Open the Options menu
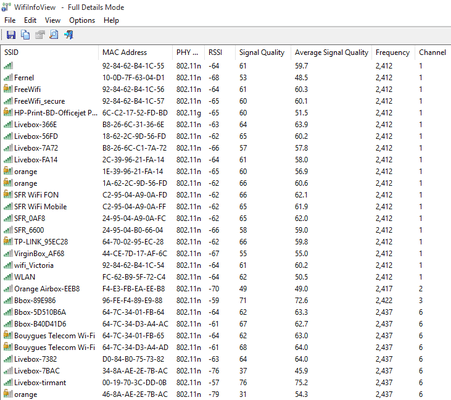The image size is (451, 400). (82, 20)
